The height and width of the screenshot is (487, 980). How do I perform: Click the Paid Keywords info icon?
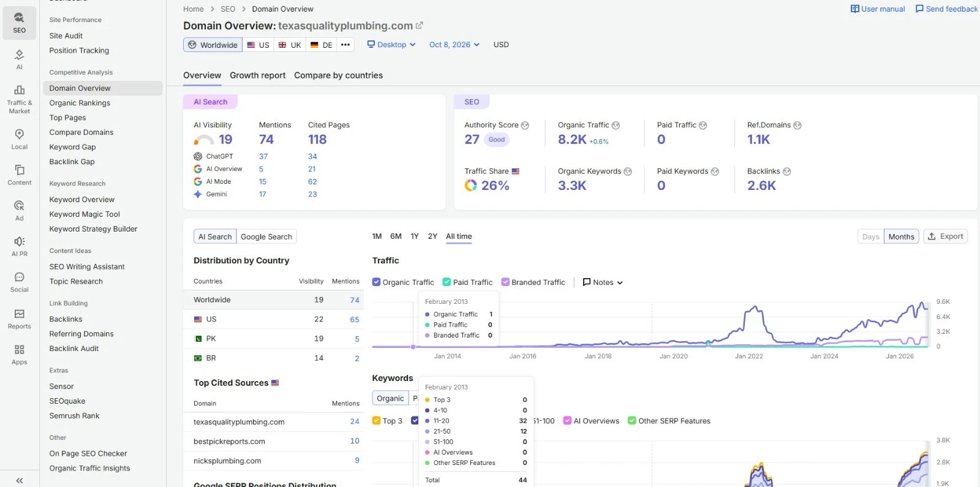pos(715,172)
